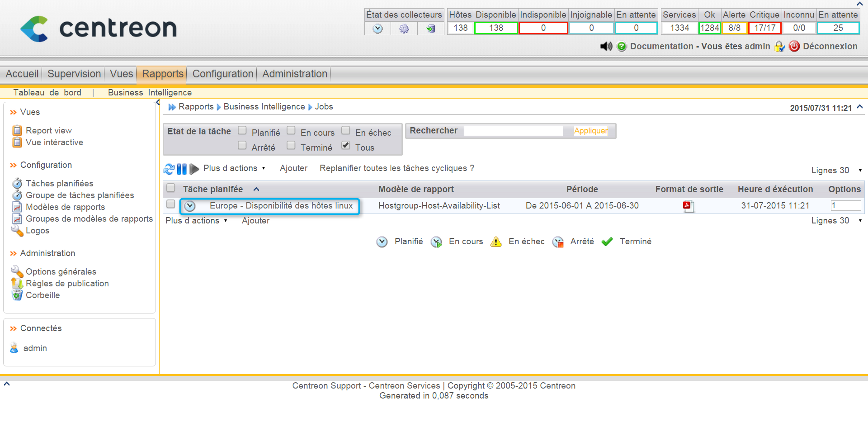Open the PDF output format icon
Viewport: 868px width, 432px height.
coord(689,206)
